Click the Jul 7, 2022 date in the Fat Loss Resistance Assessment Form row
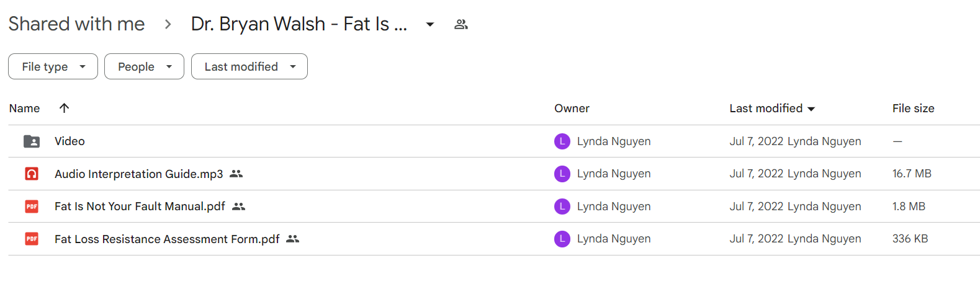Image resolution: width=980 pixels, height=302 pixels. [x=756, y=239]
